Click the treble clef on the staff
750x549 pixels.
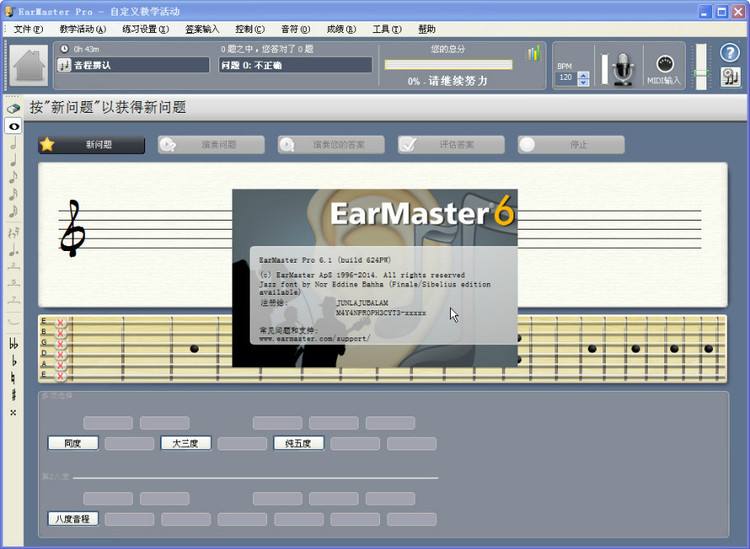point(73,228)
